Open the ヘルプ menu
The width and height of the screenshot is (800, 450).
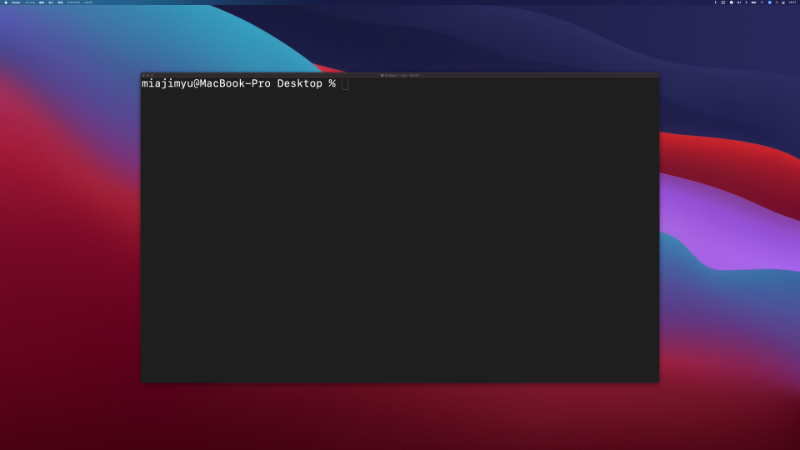click(89, 3)
